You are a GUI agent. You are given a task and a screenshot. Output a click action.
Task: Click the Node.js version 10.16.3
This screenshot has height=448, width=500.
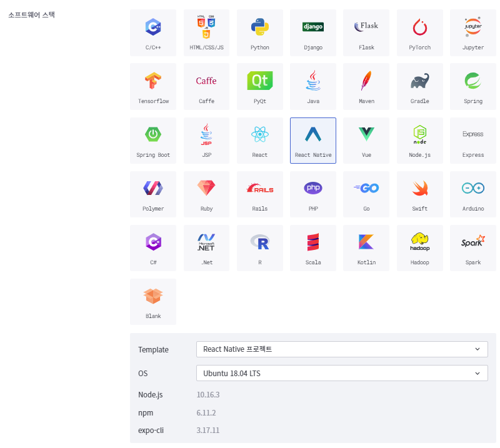coord(208,395)
